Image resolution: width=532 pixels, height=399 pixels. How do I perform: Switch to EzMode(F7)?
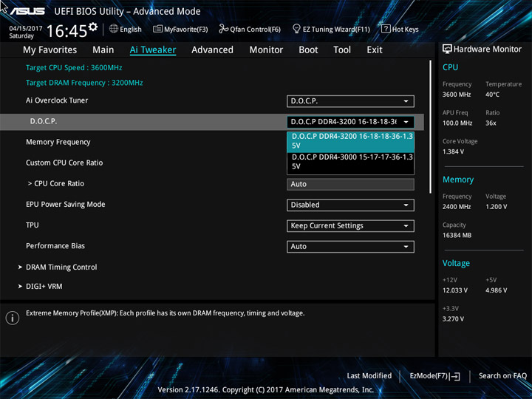434,376
